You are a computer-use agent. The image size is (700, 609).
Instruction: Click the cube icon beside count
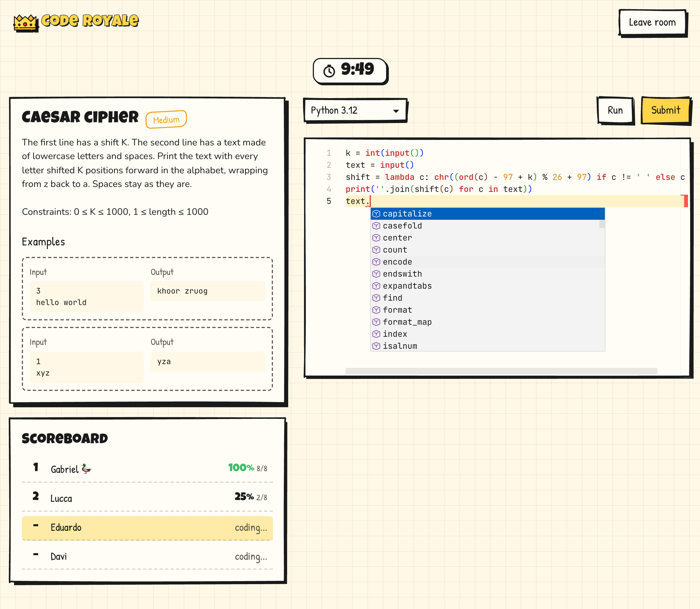coord(376,250)
